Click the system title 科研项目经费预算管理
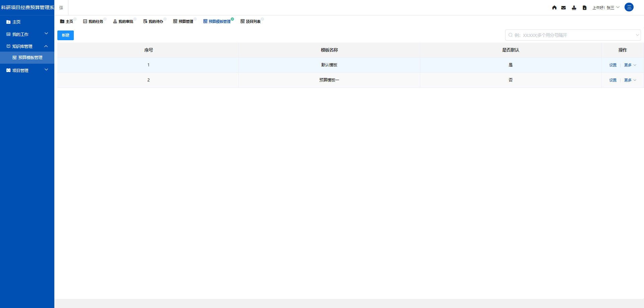The height and width of the screenshot is (308, 644). point(28,7)
